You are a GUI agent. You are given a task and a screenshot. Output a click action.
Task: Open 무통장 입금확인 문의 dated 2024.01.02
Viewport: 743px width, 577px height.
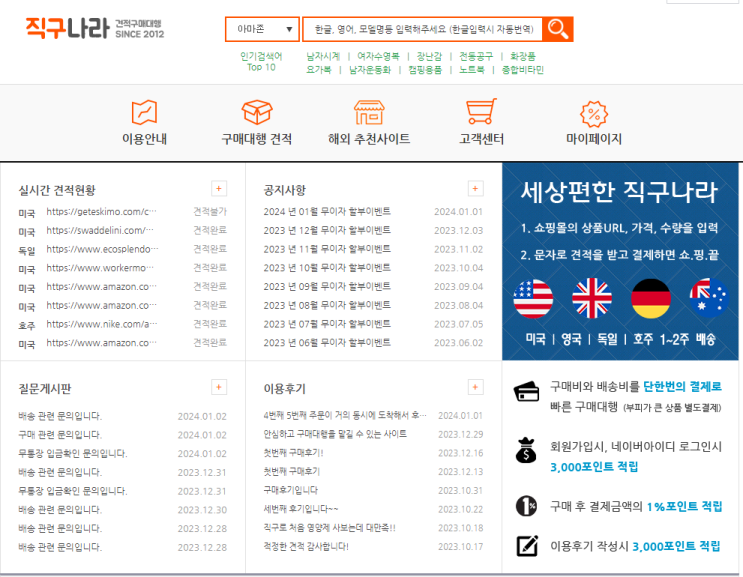(x=72, y=454)
